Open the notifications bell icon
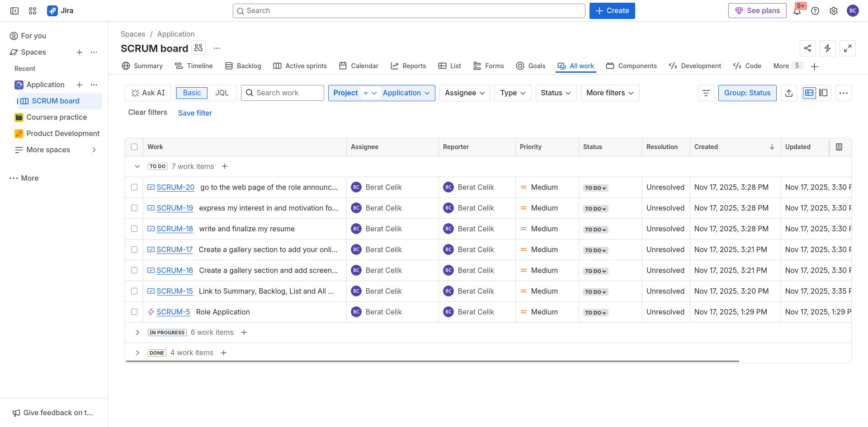Image resolution: width=868 pixels, height=427 pixels. pos(797,11)
